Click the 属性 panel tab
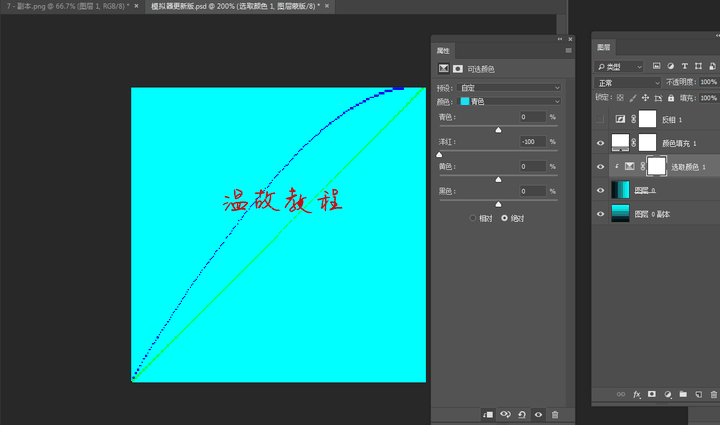Image resolution: width=720 pixels, height=425 pixels. [443, 50]
